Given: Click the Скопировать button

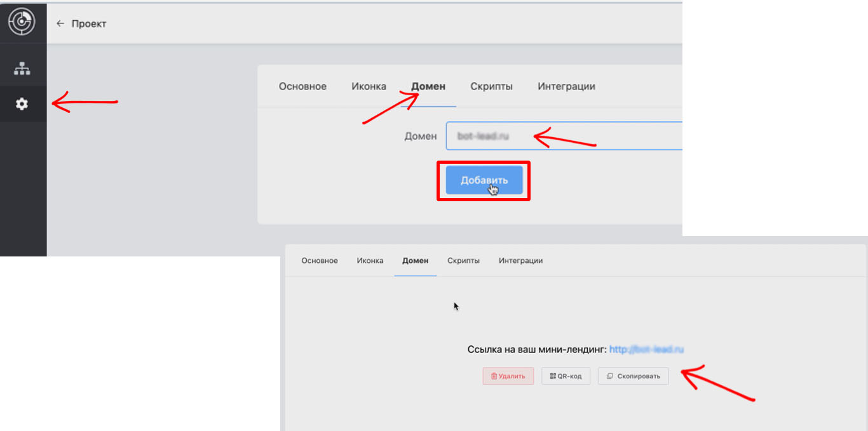Looking at the screenshot, I should coord(633,376).
